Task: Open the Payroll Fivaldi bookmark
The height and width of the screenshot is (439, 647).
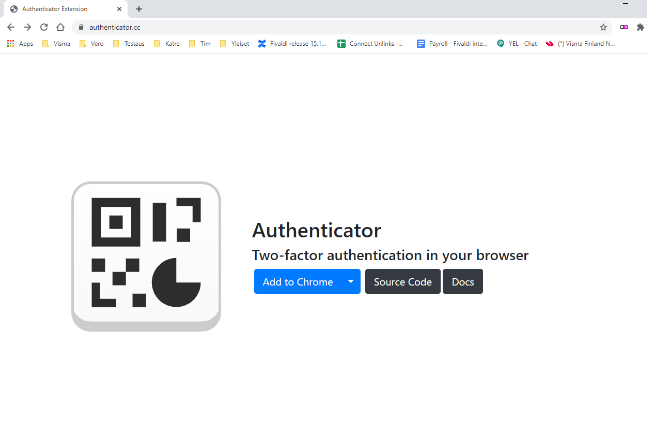Action: [x=452, y=43]
